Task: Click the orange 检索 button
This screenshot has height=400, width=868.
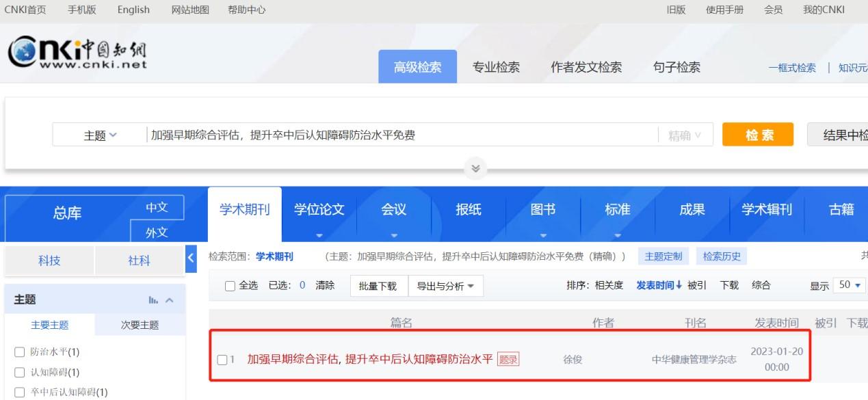Action: 758,135
